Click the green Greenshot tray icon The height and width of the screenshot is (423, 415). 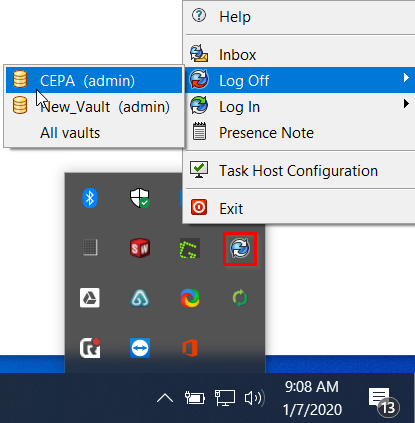(190, 248)
